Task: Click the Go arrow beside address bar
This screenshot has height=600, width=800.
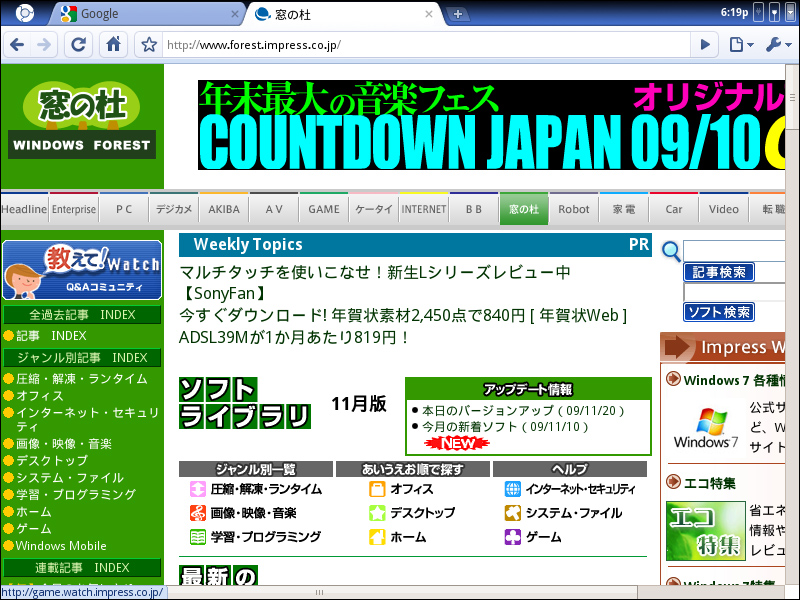Action: (x=705, y=45)
